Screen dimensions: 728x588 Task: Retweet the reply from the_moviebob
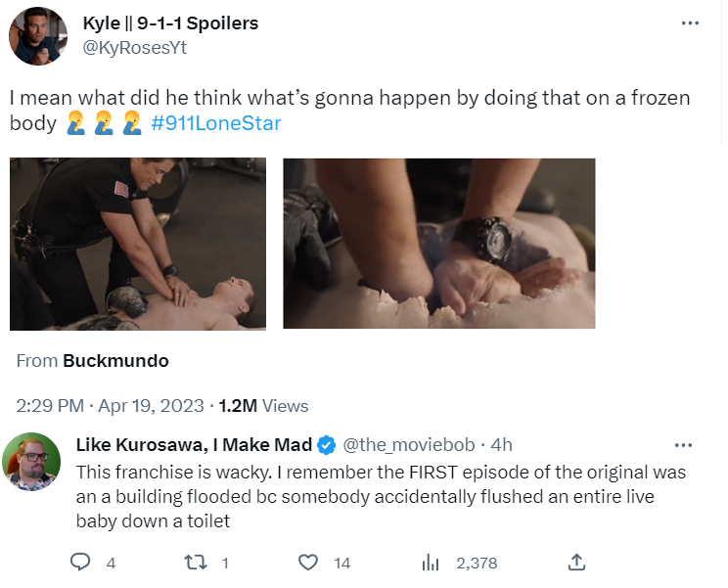(x=193, y=562)
